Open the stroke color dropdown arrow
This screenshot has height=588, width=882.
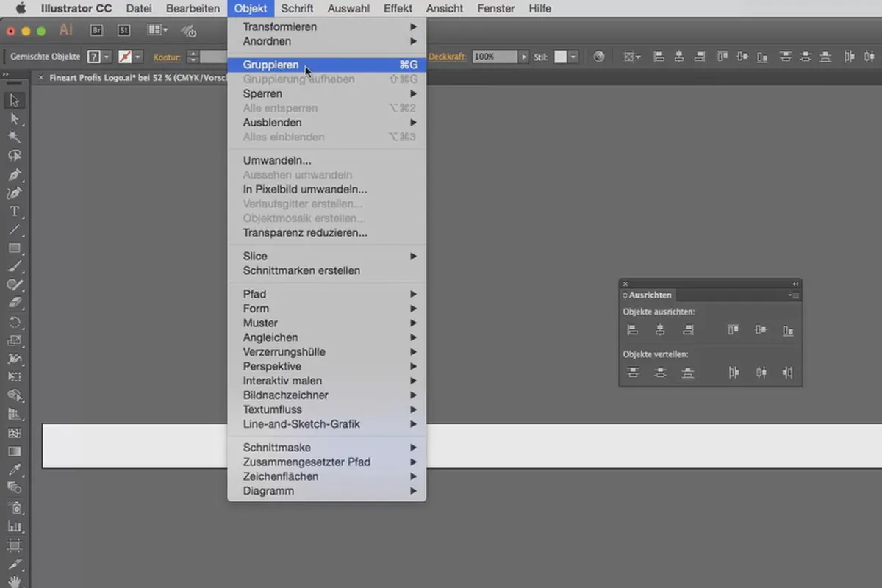(137, 57)
